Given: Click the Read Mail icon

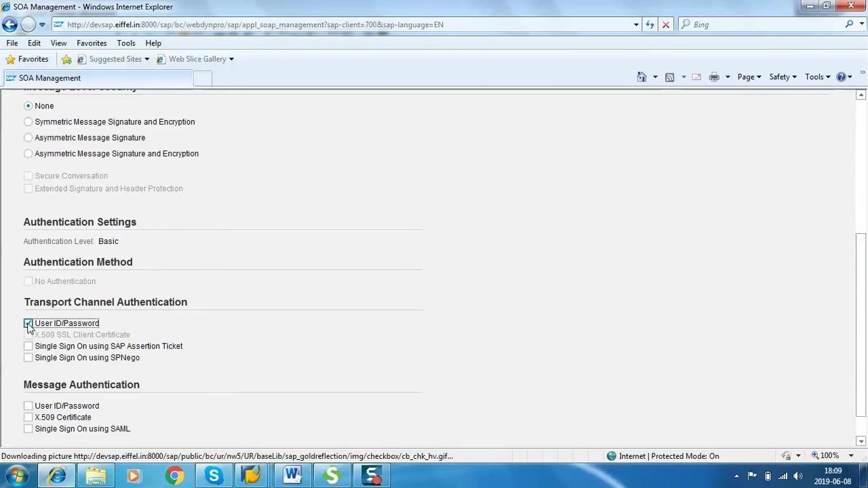Looking at the screenshot, I should click(x=696, y=77).
